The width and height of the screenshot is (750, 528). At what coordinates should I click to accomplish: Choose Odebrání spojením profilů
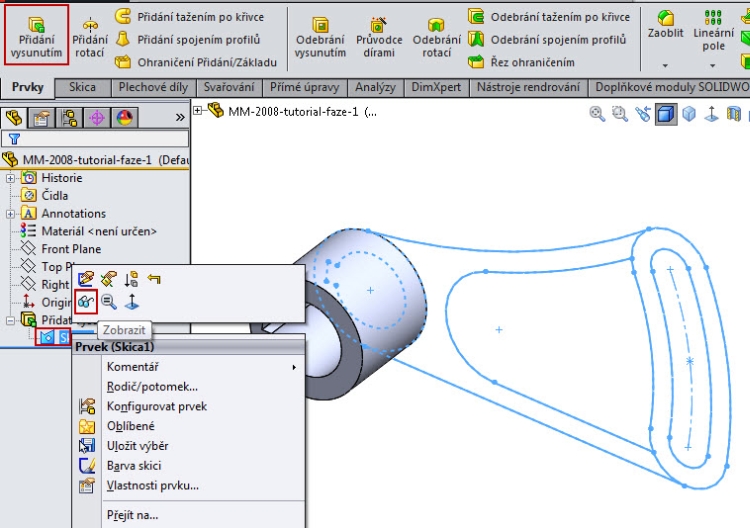pos(547,39)
